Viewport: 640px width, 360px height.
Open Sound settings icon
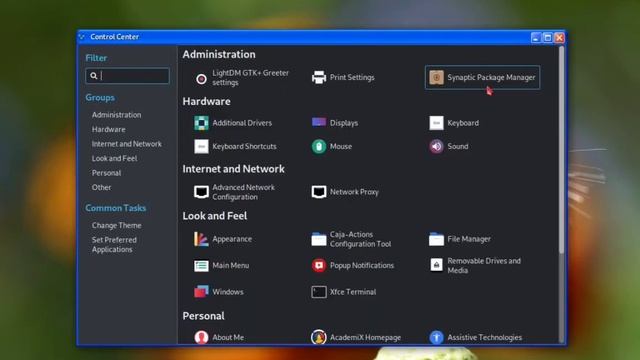(x=436, y=146)
